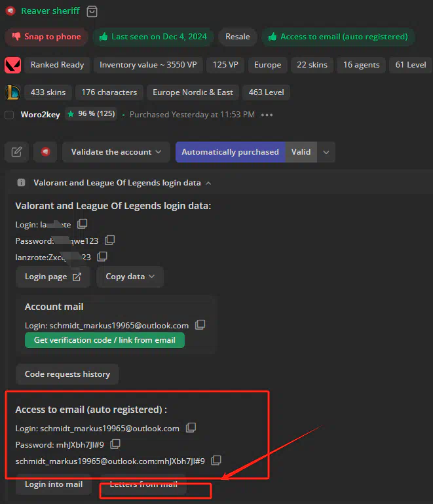Click the info icon beside login data header

21,183
